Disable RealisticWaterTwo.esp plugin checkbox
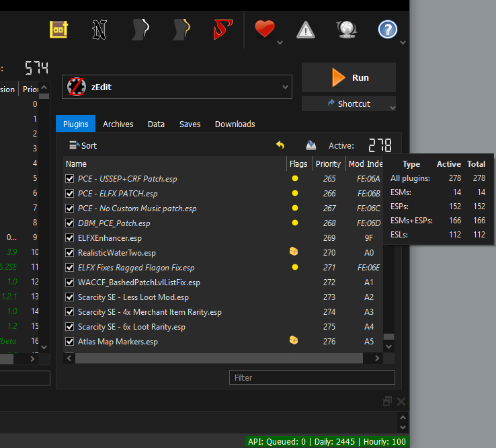496x448 pixels. pyautogui.click(x=70, y=253)
